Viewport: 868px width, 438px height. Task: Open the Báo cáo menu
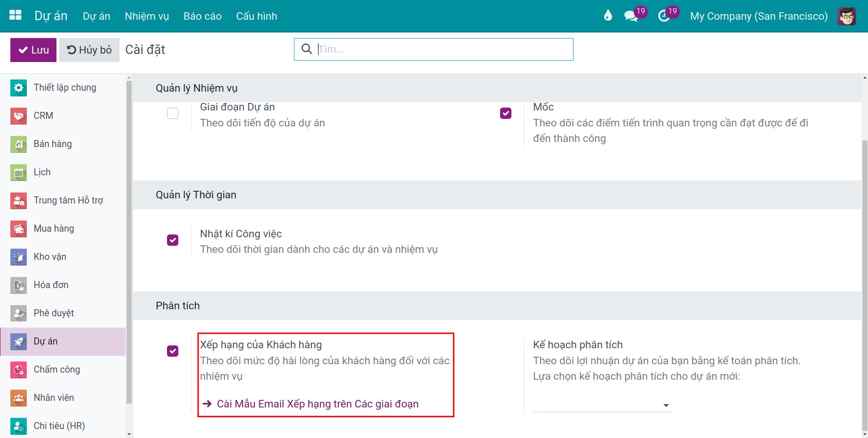[202, 16]
